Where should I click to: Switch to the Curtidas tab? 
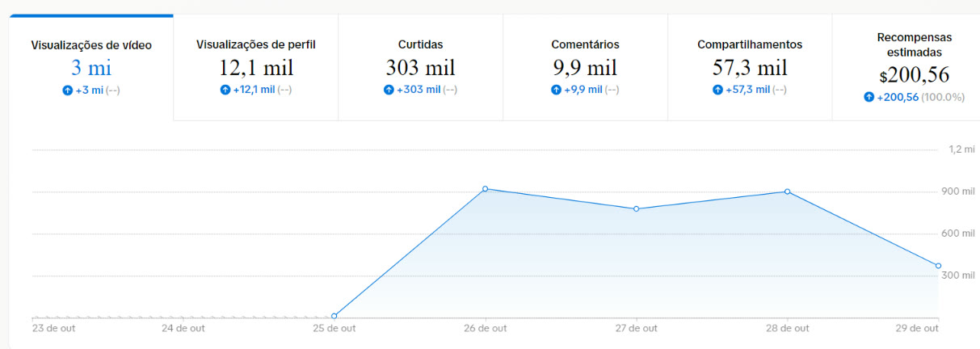[421, 68]
